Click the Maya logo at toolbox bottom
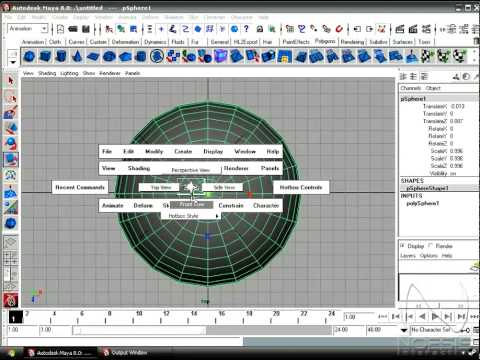This screenshot has height=360, width=480. pos(11,300)
